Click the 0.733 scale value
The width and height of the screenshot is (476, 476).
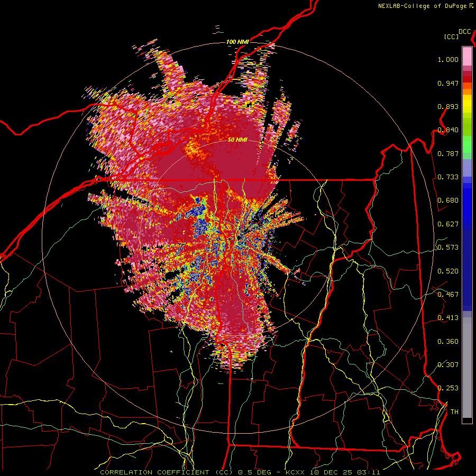(x=448, y=177)
